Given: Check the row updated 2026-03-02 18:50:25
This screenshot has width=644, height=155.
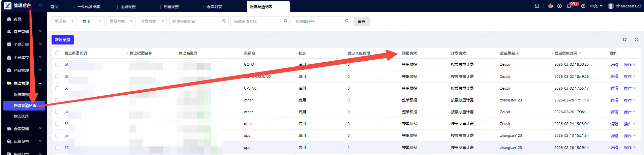Looking at the screenshot, I should click(57, 64).
